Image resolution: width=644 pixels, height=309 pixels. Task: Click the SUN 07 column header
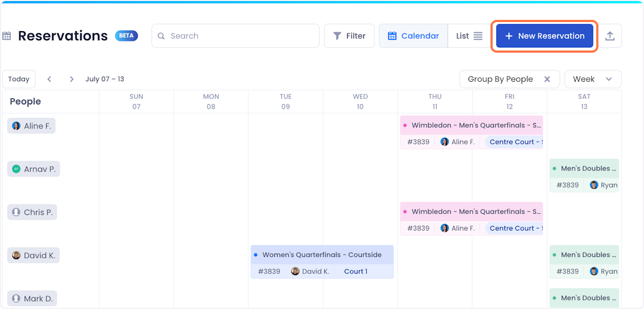(x=136, y=102)
